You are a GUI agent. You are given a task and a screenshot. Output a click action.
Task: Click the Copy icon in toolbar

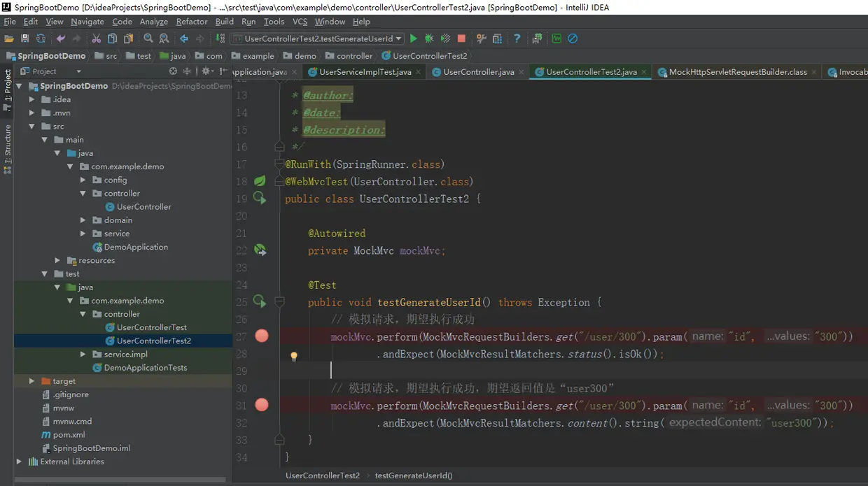[112, 38]
